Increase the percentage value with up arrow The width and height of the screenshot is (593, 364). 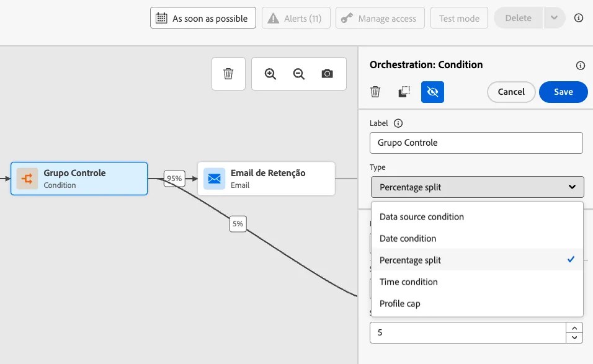coord(574,327)
